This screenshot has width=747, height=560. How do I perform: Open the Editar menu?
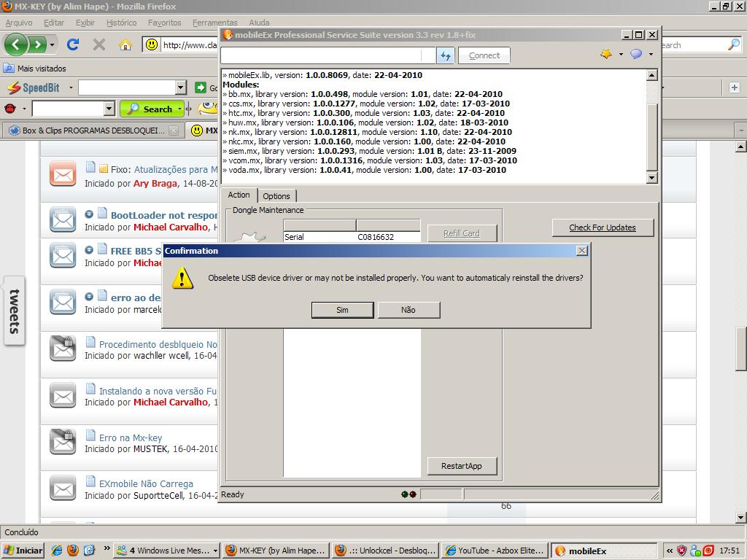click(54, 23)
